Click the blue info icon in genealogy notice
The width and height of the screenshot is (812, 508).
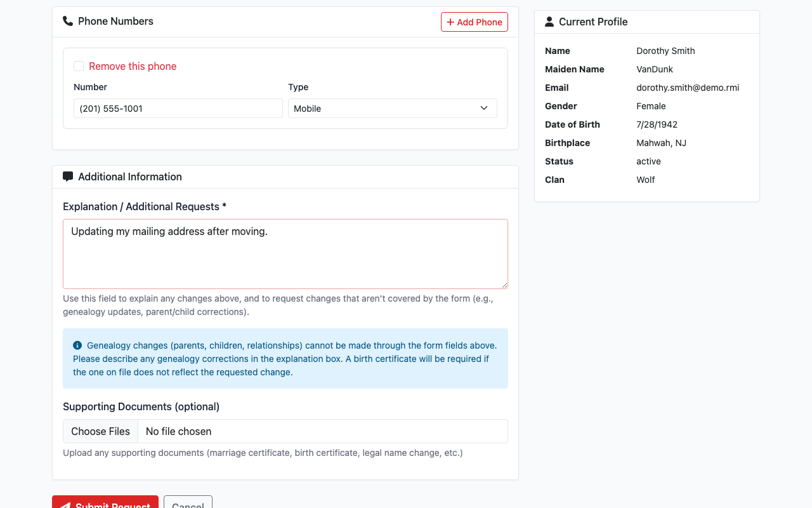(77, 345)
